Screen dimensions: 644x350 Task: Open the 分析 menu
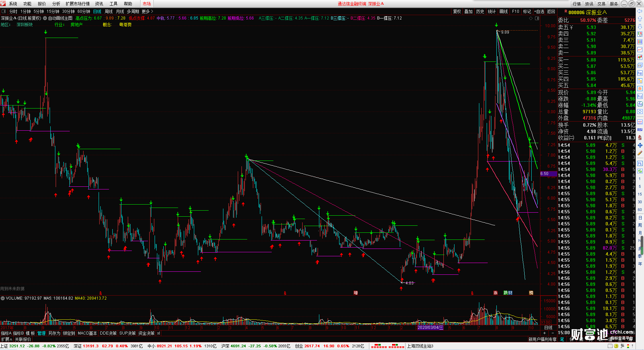coord(56,4)
